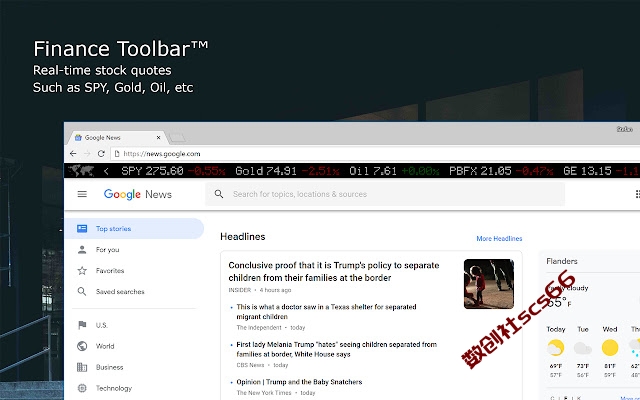Select Top stories in sidebar

134,229
